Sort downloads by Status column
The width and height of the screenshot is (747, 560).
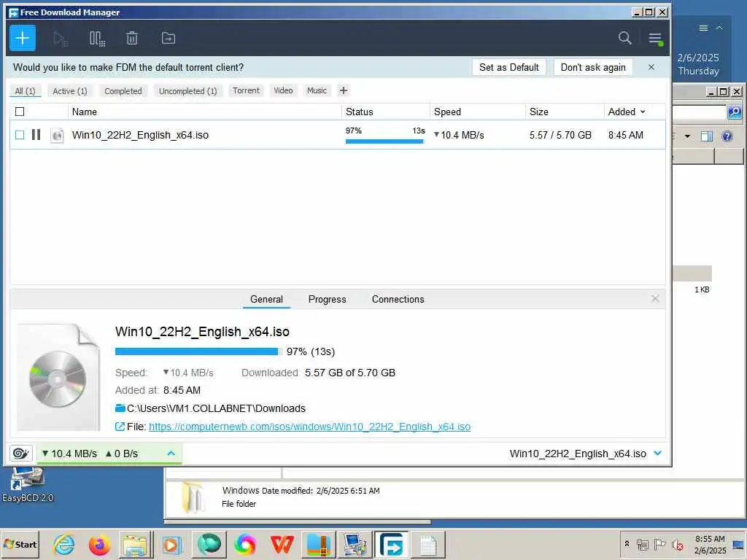click(359, 112)
